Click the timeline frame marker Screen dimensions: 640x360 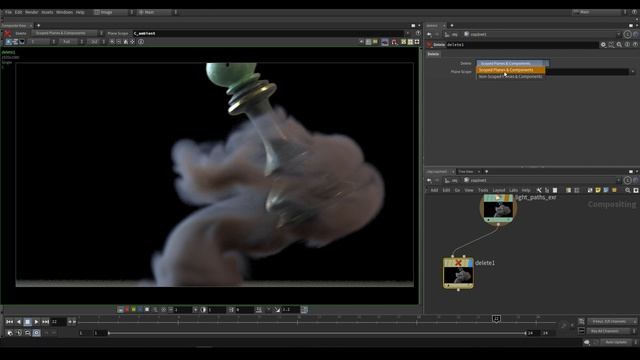pos(496,318)
